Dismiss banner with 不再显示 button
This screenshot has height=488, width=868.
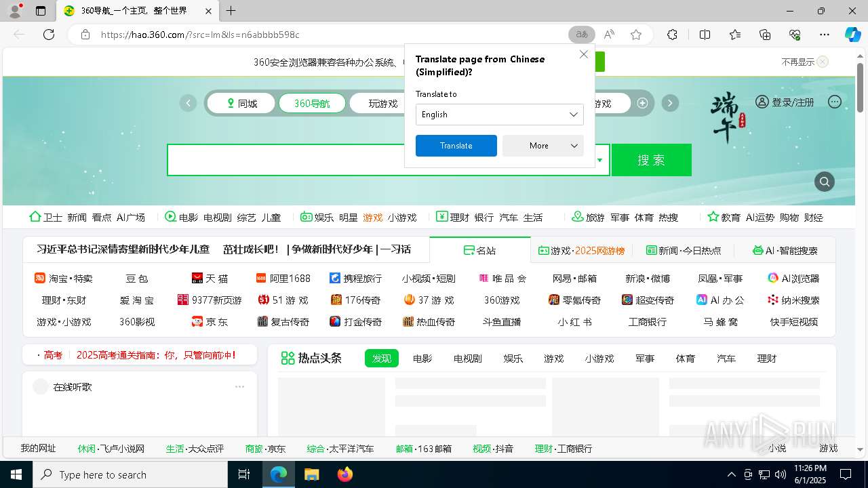pyautogui.click(x=804, y=62)
